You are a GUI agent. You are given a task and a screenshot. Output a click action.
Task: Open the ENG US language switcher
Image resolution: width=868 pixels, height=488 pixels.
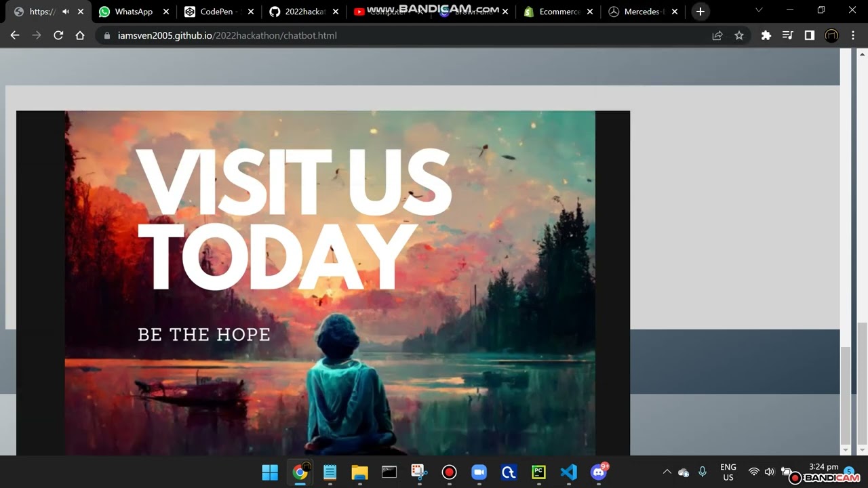click(x=728, y=472)
